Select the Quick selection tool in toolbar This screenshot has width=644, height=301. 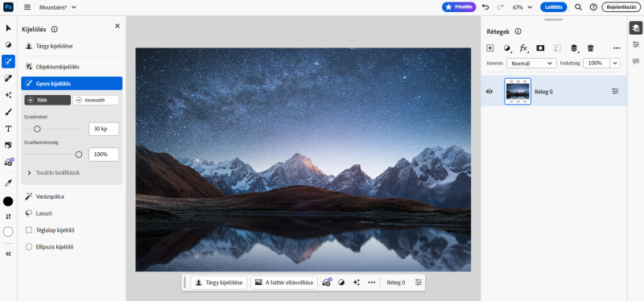[8, 62]
